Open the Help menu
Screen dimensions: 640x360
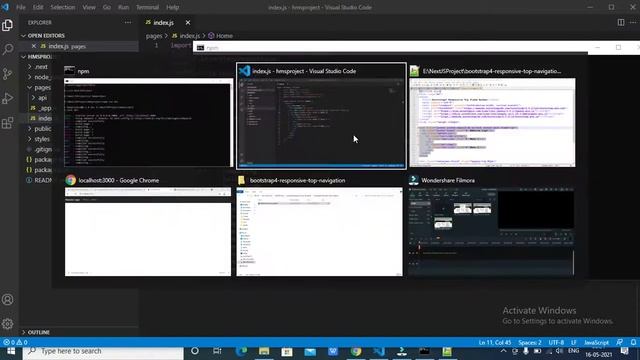point(173,7)
